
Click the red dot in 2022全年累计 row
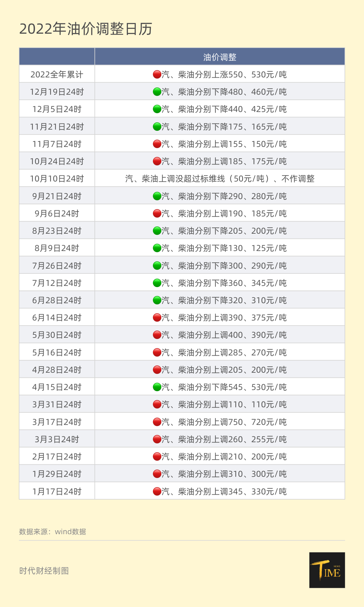pyautogui.click(x=157, y=74)
